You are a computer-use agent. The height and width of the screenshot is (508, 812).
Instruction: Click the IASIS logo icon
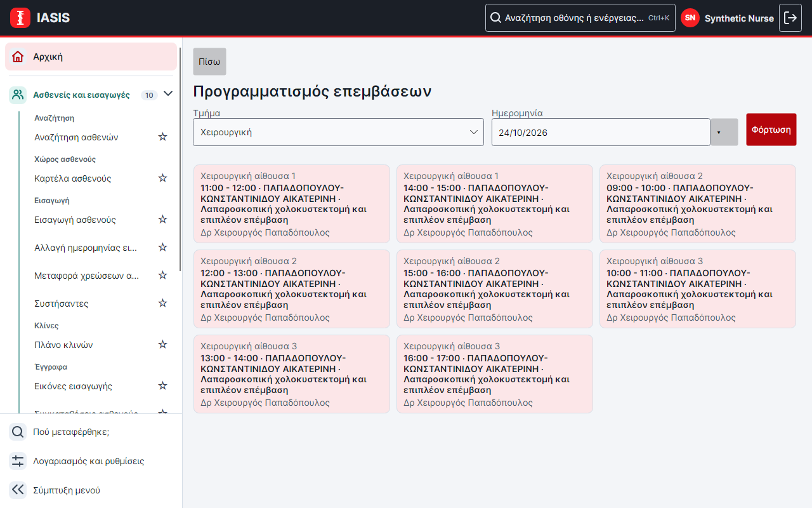coord(20,18)
